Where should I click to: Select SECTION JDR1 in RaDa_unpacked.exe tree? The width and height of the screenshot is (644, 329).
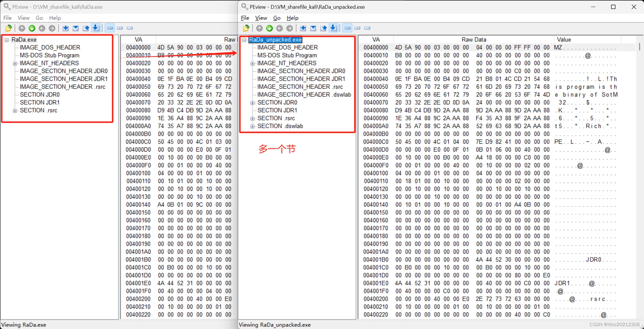277,110
